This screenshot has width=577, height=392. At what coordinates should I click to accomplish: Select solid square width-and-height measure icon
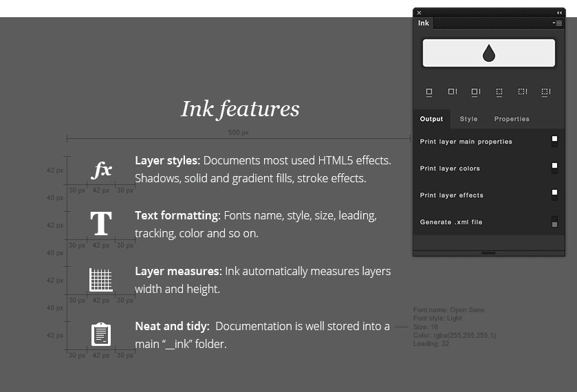476,92
